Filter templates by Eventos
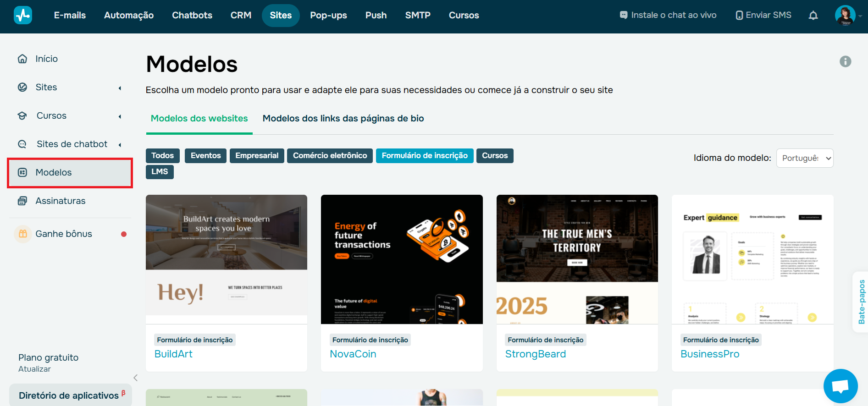This screenshot has height=406, width=868. click(x=205, y=156)
